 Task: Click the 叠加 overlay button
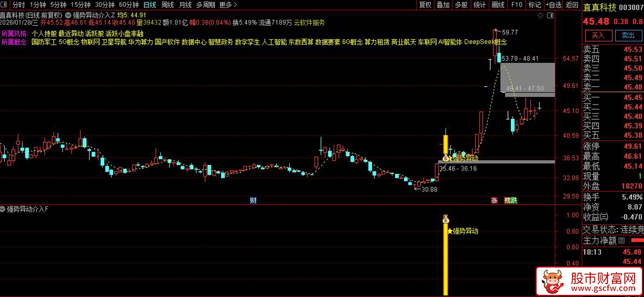(443, 5)
